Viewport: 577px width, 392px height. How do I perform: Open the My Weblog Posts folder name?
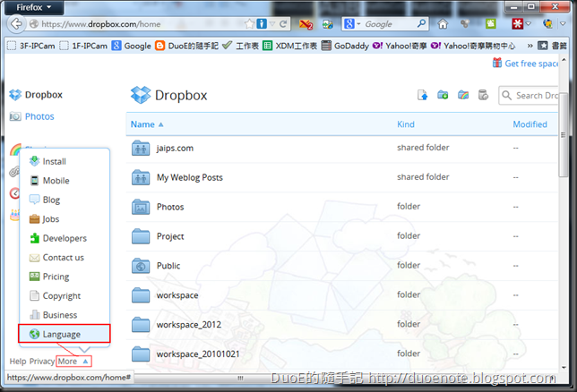190,177
